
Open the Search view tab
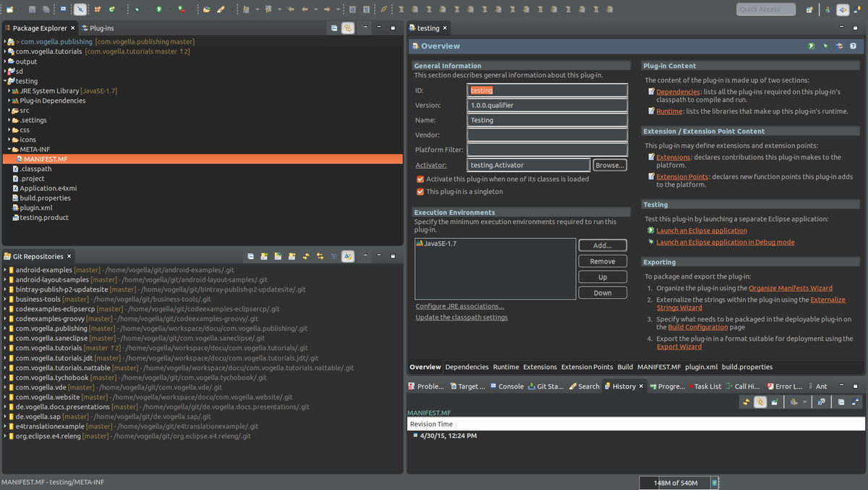coord(584,386)
